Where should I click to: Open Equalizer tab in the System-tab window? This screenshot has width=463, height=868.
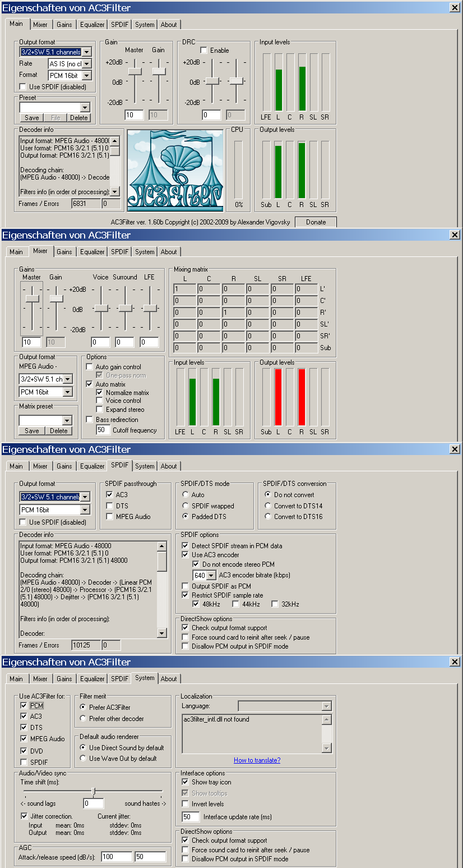[x=92, y=679]
